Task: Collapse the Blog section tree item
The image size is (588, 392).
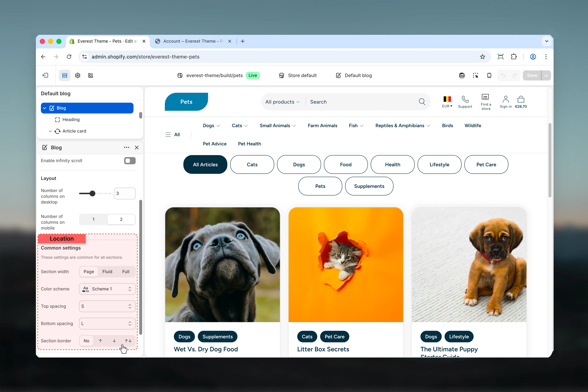Action: click(44, 108)
